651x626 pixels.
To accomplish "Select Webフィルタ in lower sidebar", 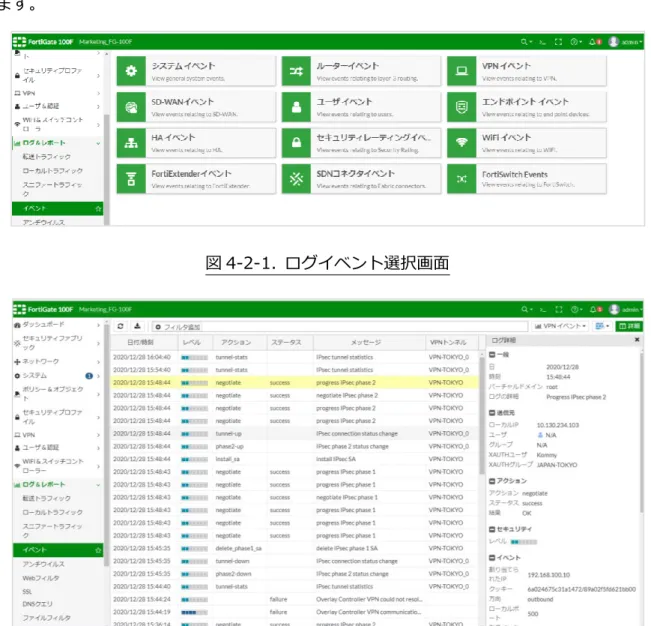I will tap(41, 578).
